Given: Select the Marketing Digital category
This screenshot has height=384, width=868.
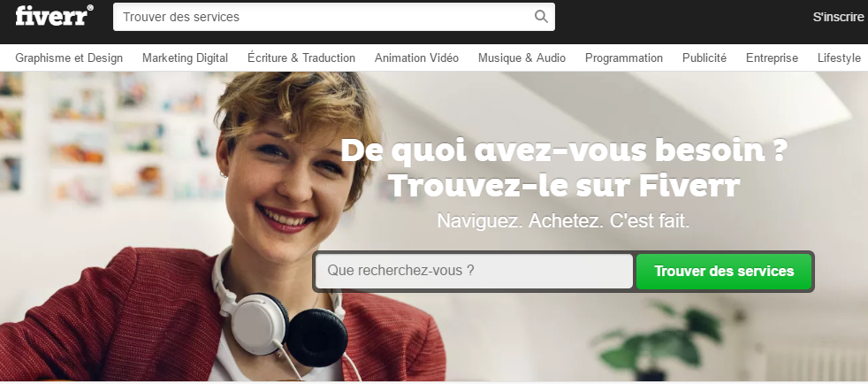Looking at the screenshot, I should point(185,58).
